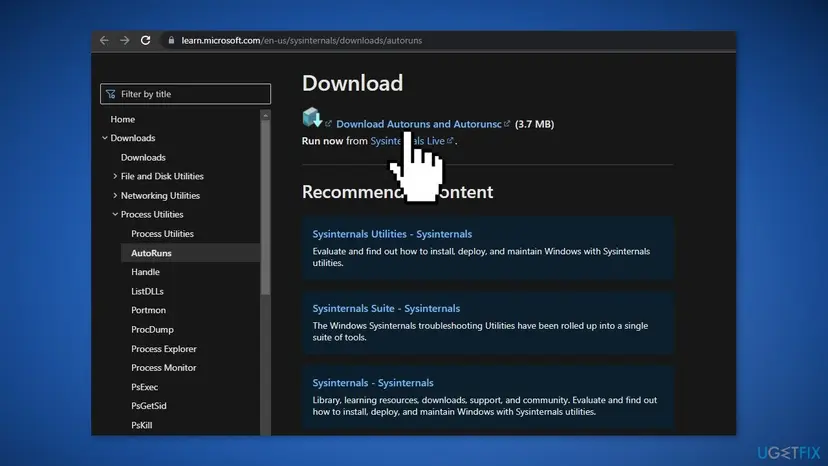Select the nested Downloads page item
The image size is (828, 466).
coord(143,157)
